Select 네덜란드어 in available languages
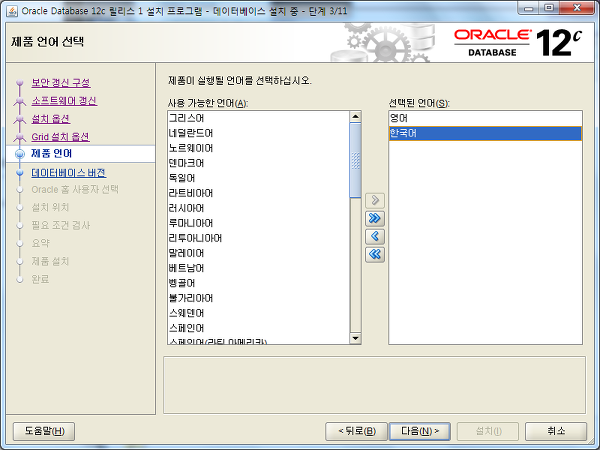Viewport: 600px width, 450px height. 259,133
